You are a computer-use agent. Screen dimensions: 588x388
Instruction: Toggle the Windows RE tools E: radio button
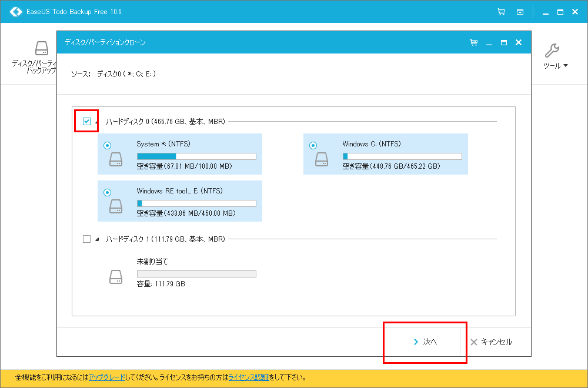tap(107, 192)
